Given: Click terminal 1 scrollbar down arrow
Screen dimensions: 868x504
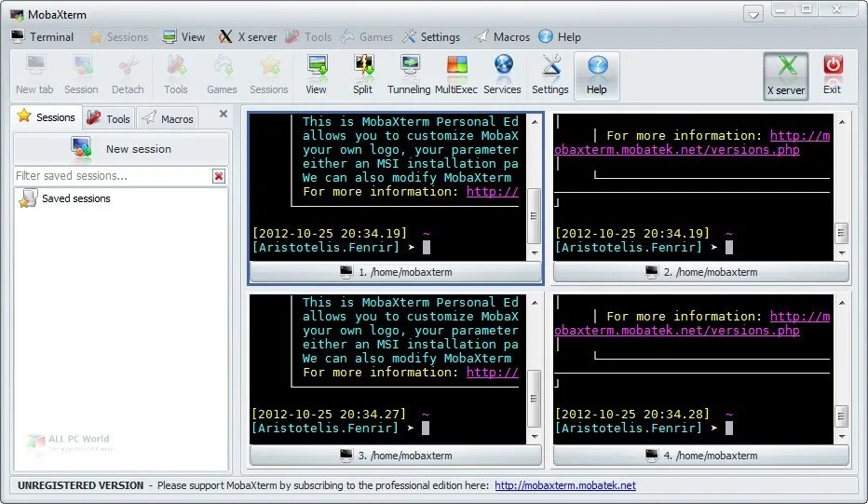Looking at the screenshot, I should (535, 252).
